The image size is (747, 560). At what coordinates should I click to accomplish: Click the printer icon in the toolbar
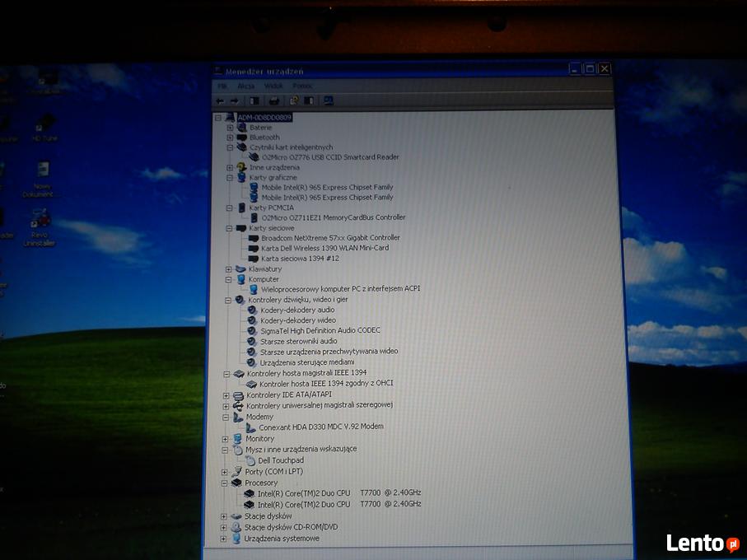coord(274,101)
